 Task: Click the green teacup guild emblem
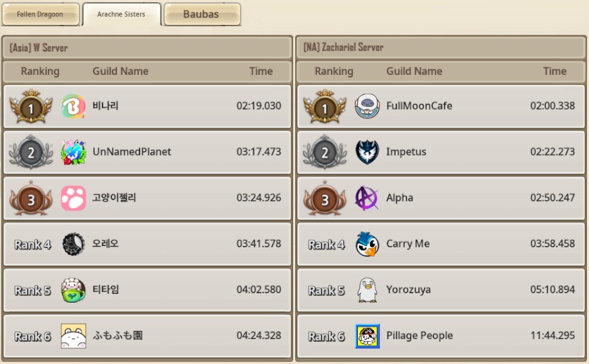pyautogui.click(x=73, y=290)
